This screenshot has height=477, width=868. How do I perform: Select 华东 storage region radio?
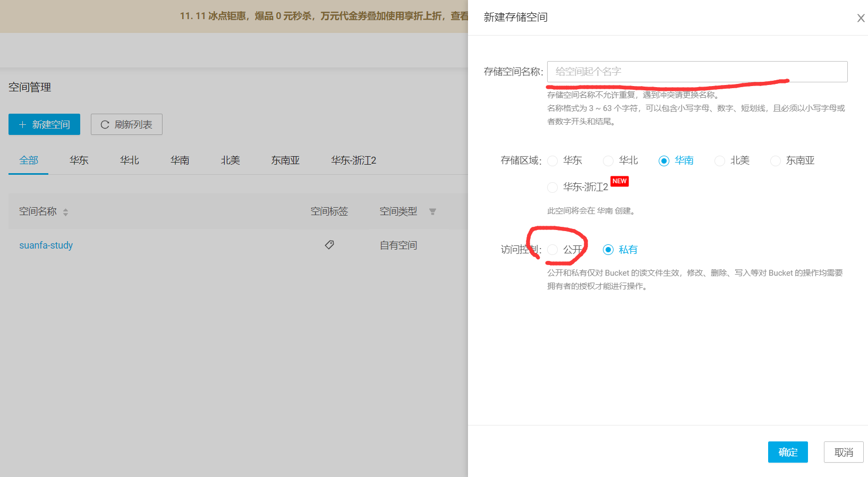point(552,161)
